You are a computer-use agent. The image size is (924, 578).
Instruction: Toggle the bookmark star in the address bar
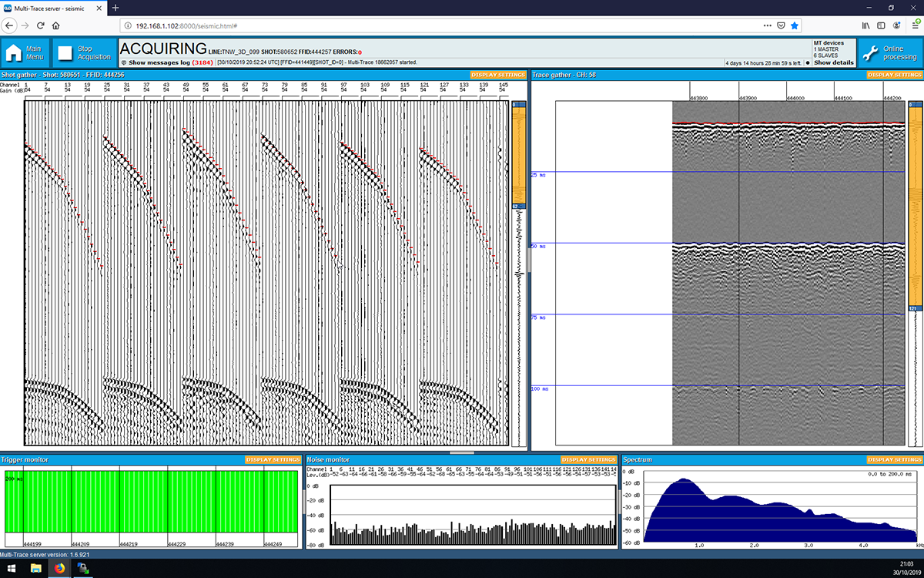(x=795, y=25)
